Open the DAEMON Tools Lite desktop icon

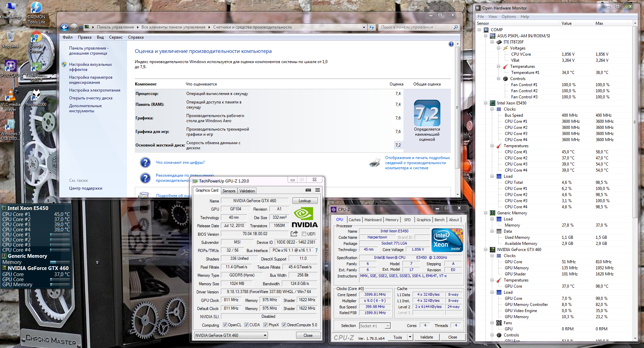pyautogui.click(x=36, y=13)
